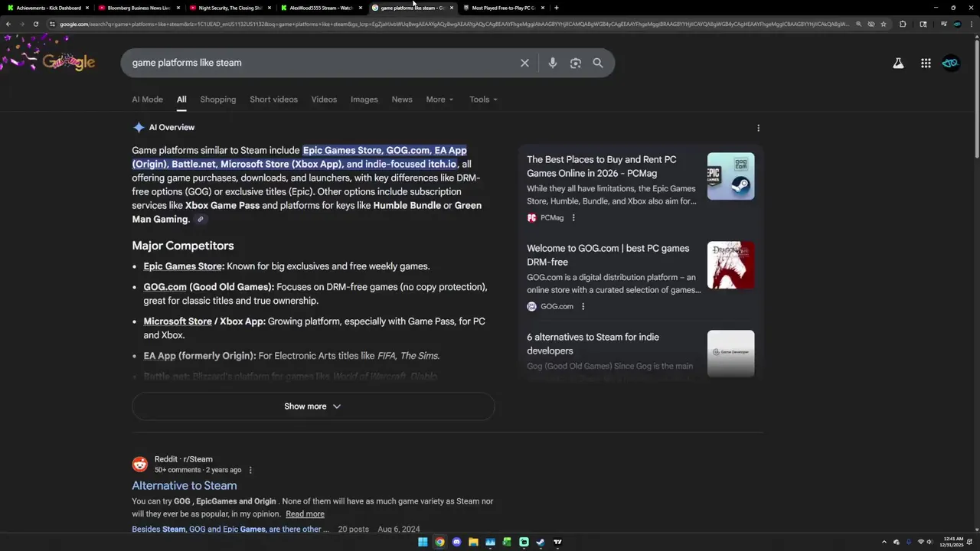Close the Night Security tab
The height and width of the screenshot is (551, 980).
coord(269,8)
